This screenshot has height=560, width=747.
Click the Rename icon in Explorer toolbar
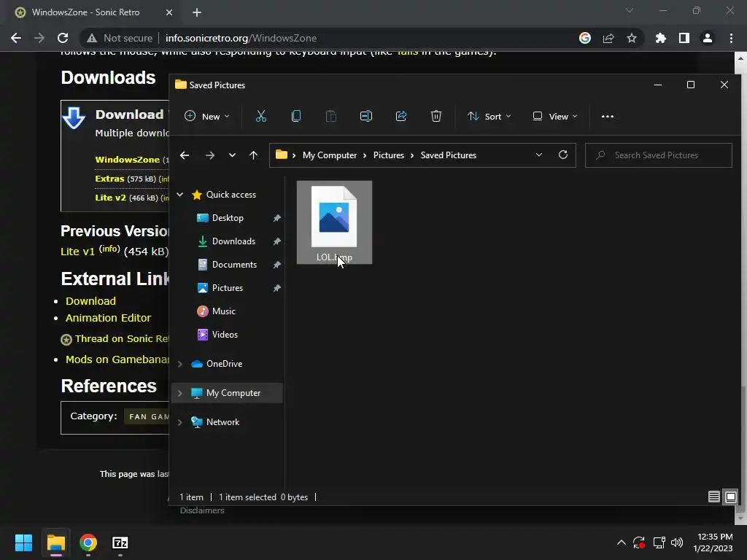[366, 116]
